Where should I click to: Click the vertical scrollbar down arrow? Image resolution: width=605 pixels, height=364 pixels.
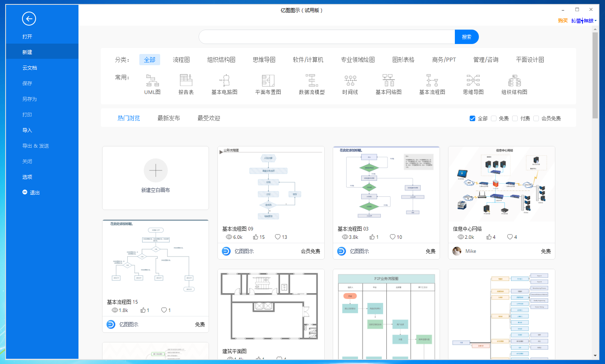[x=595, y=355]
